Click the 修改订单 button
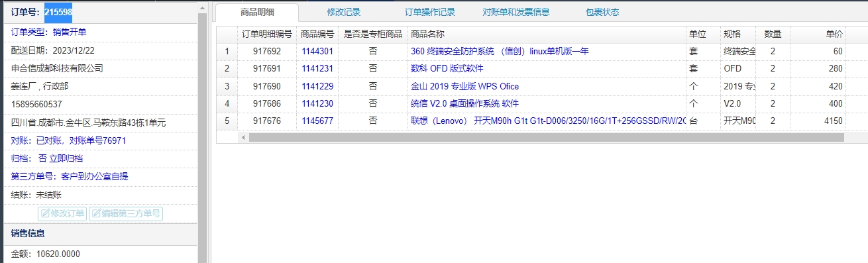This screenshot has width=868, height=263. [x=62, y=213]
